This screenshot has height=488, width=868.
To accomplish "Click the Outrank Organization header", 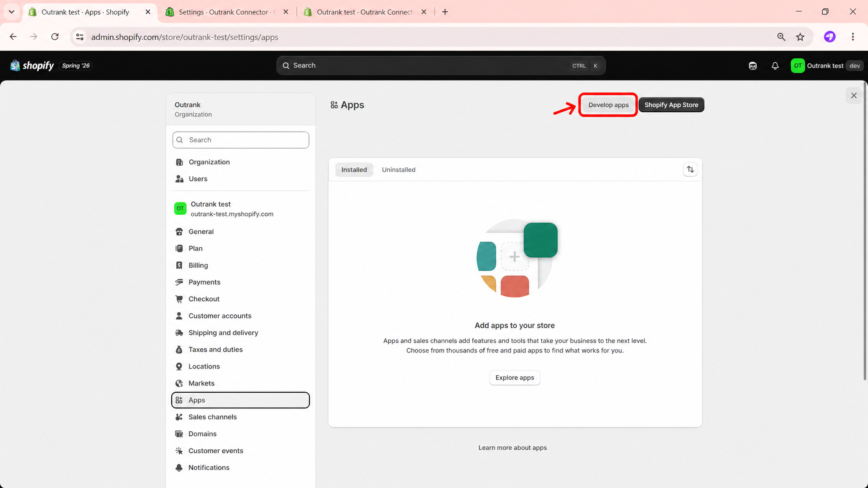I will [x=240, y=109].
